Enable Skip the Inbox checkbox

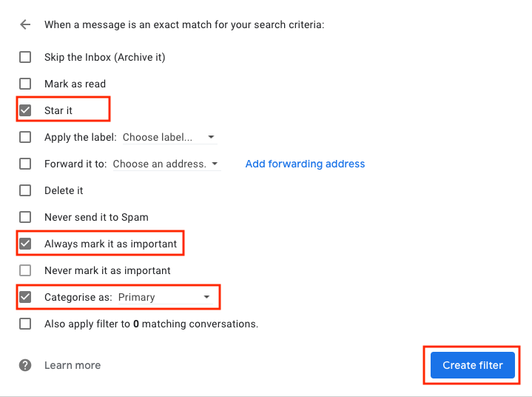(25, 57)
